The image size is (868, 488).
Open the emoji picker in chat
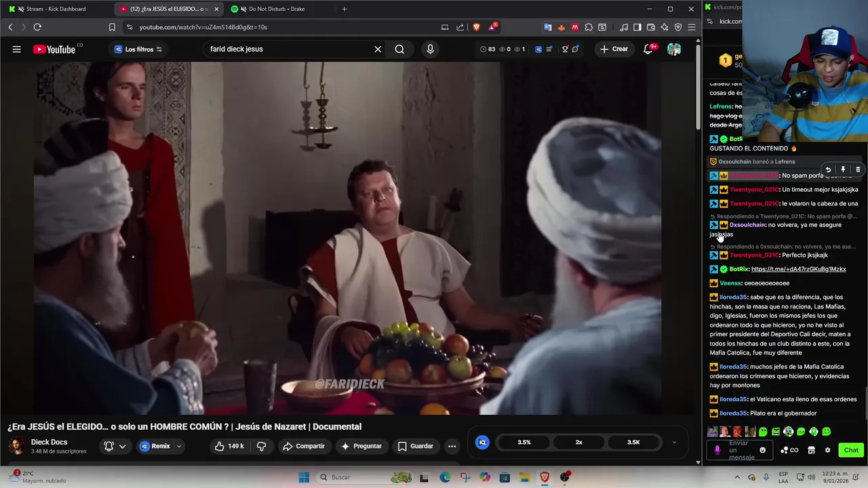tap(762, 450)
